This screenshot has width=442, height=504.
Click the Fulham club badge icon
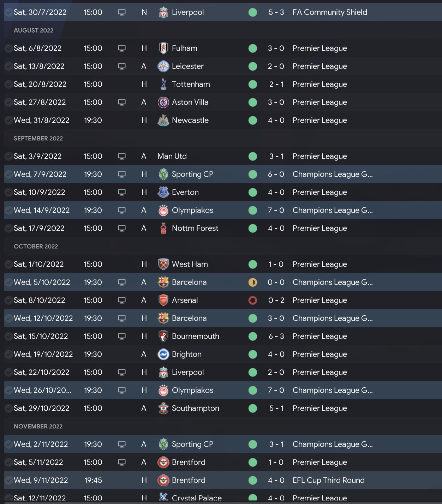[x=163, y=48]
